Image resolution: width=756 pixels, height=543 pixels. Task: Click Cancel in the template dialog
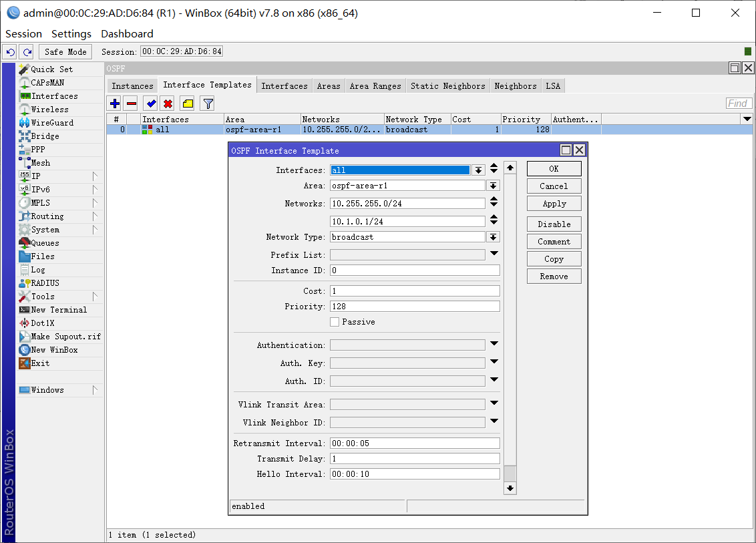point(554,186)
